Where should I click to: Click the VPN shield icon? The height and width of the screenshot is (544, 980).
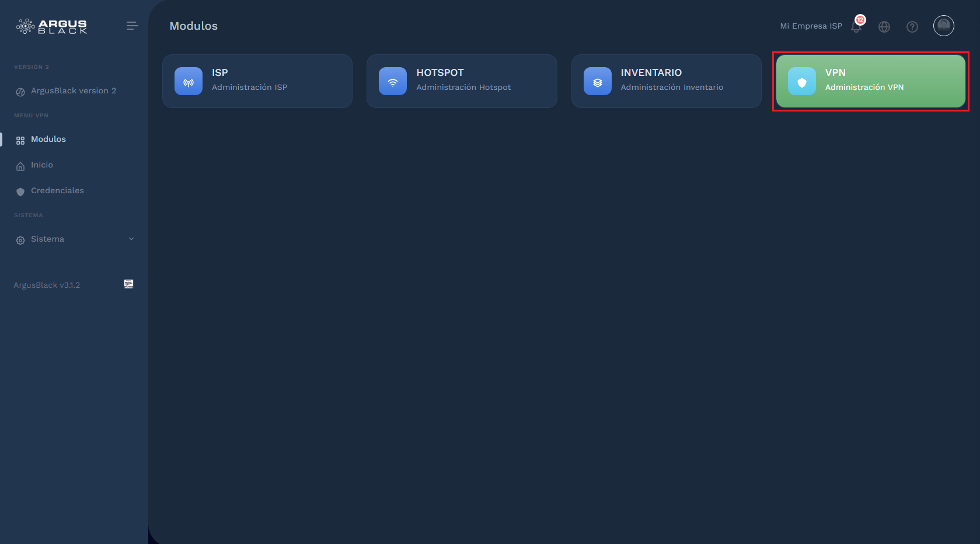[x=802, y=81]
